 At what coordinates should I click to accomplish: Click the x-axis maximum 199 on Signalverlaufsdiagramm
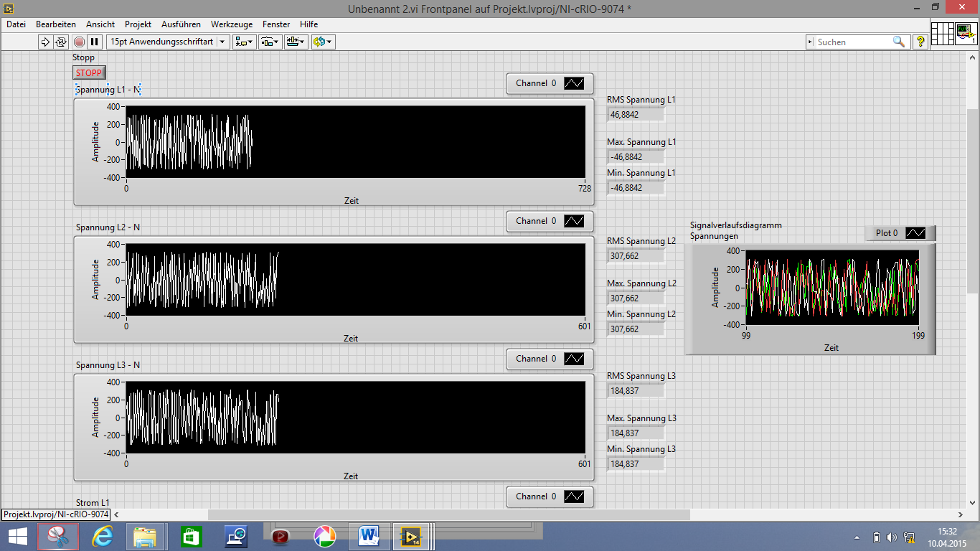point(918,335)
